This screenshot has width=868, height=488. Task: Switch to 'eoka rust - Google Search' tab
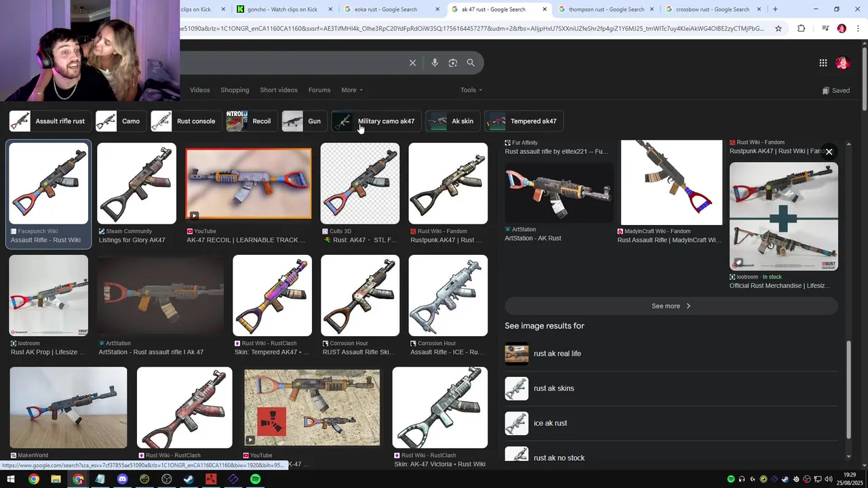click(391, 9)
